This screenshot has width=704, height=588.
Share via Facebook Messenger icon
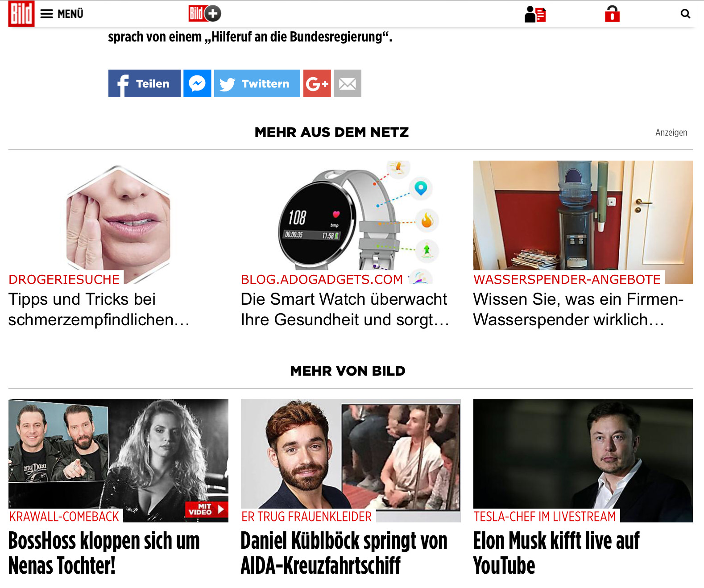[x=197, y=83]
